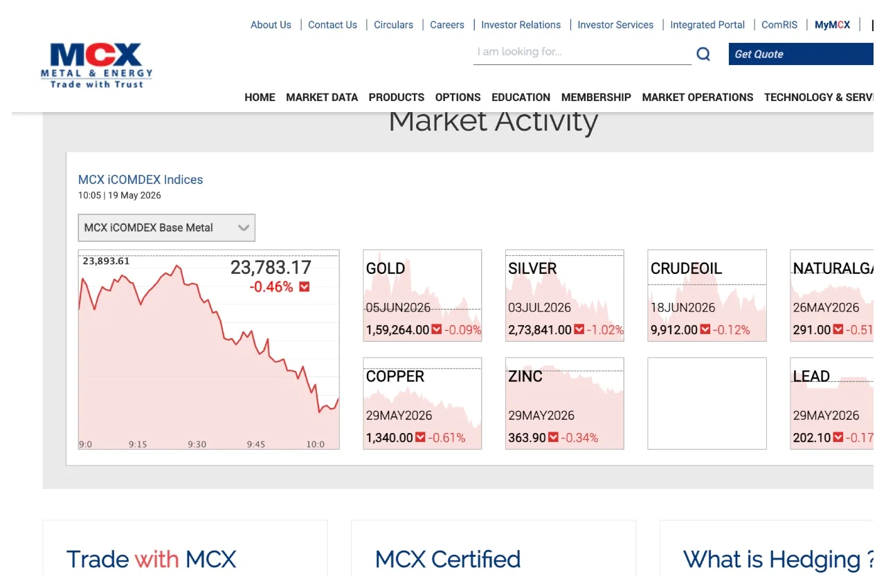Open the PRODUCTS menu
The height and width of the screenshot is (588, 886).
tap(397, 98)
